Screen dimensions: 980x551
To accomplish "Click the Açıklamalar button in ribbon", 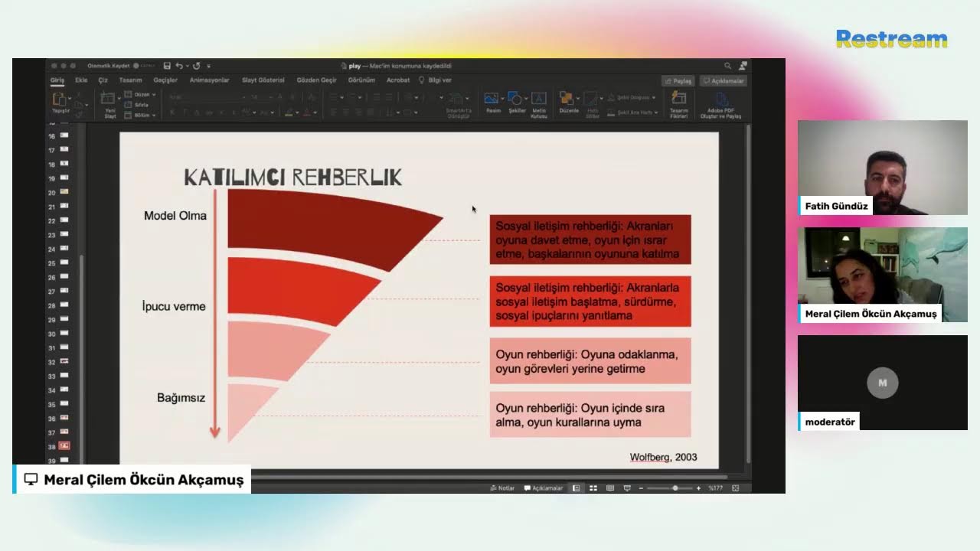I will click(x=722, y=80).
